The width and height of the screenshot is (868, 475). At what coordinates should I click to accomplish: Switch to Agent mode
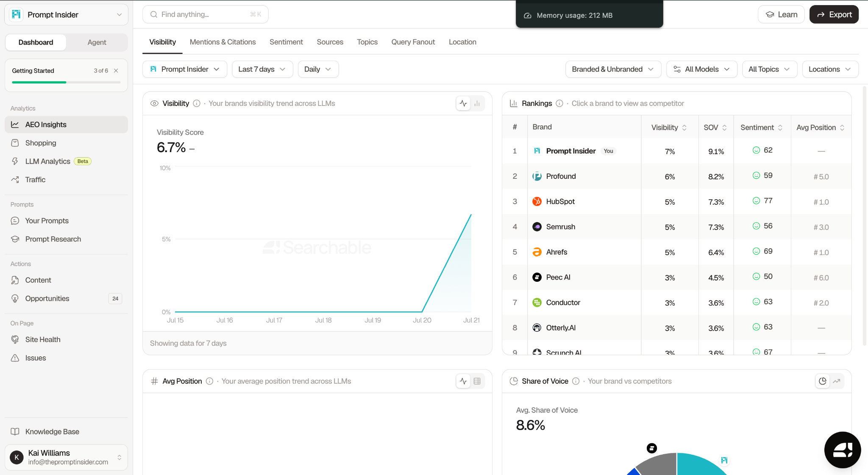tap(97, 42)
